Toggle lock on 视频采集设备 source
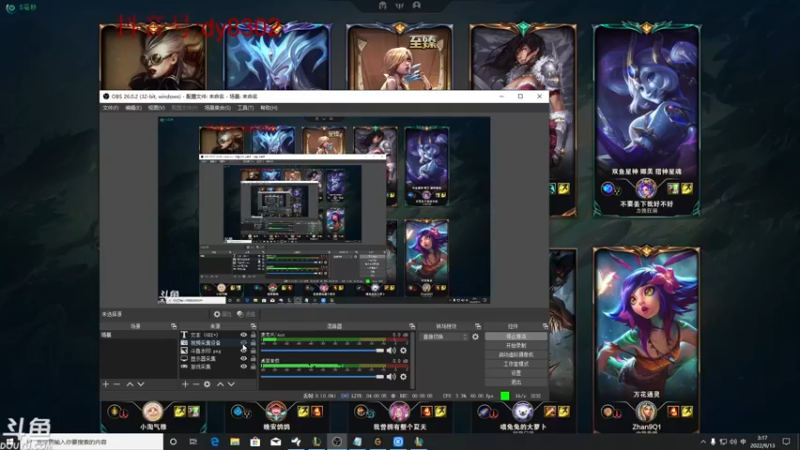 point(253,343)
